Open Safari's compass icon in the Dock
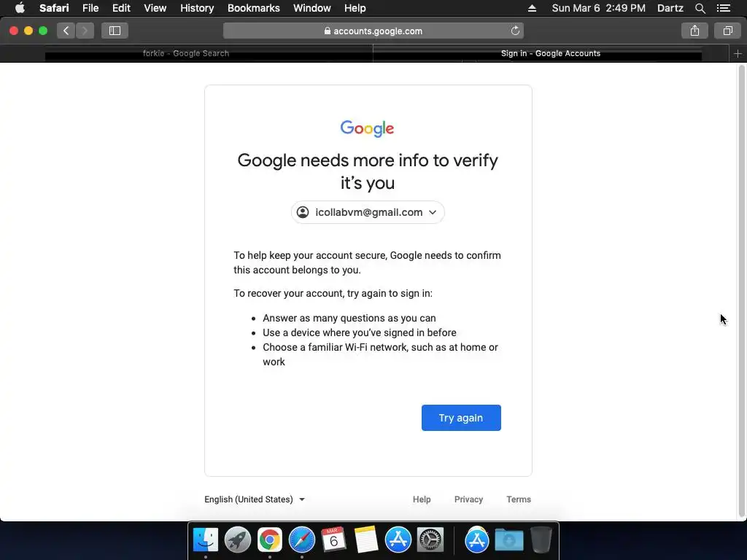 coord(302,540)
